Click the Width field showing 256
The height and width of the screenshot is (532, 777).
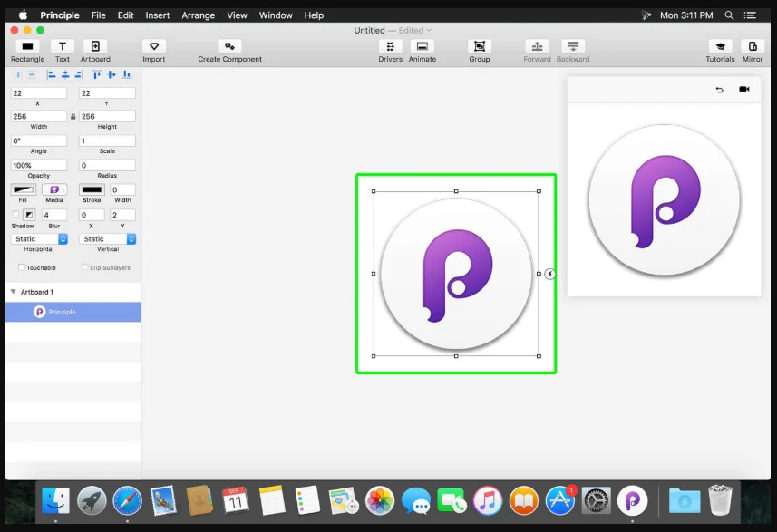(x=39, y=116)
